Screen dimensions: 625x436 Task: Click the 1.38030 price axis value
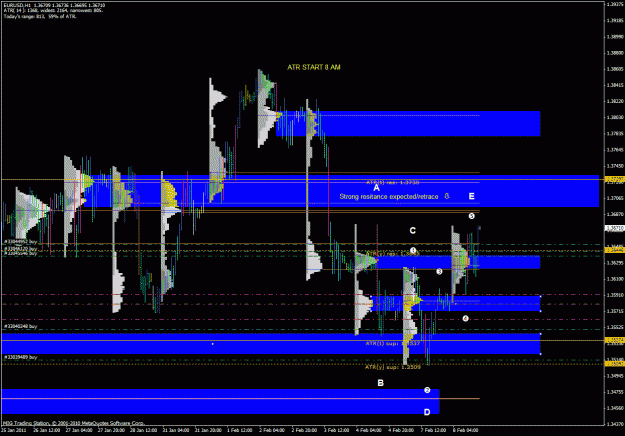pos(615,117)
